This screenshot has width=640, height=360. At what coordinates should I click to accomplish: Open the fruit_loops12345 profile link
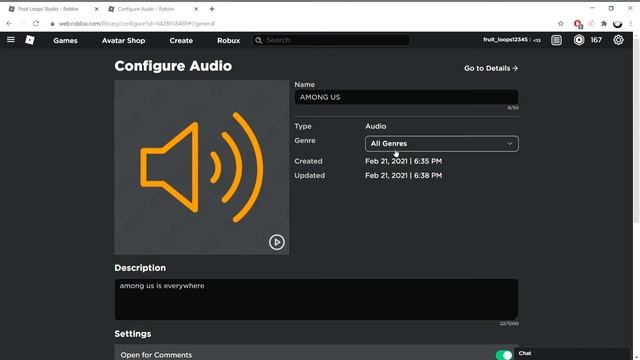click(505, 40)
